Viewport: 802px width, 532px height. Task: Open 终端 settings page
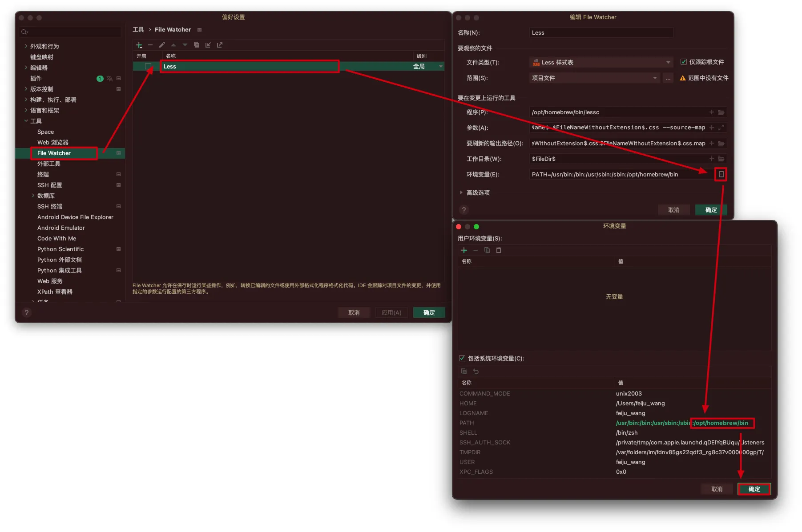tap(43, 174)
